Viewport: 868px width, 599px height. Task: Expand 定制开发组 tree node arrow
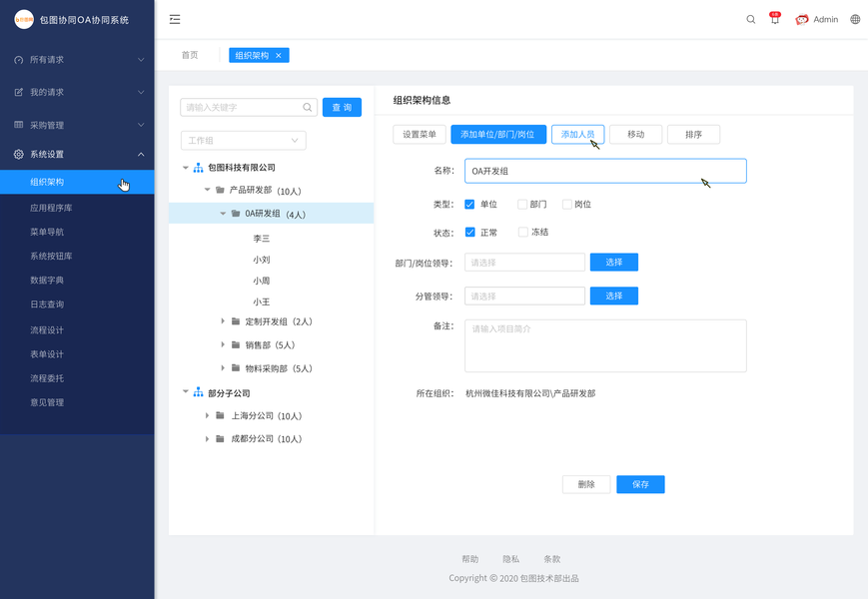click(223, 321)
